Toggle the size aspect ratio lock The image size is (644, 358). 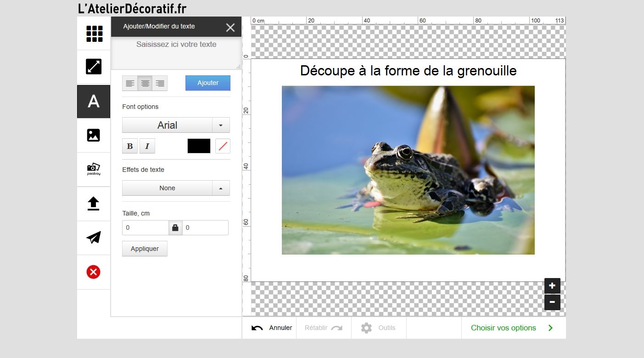pyautogui.click(x=175, y=228)
